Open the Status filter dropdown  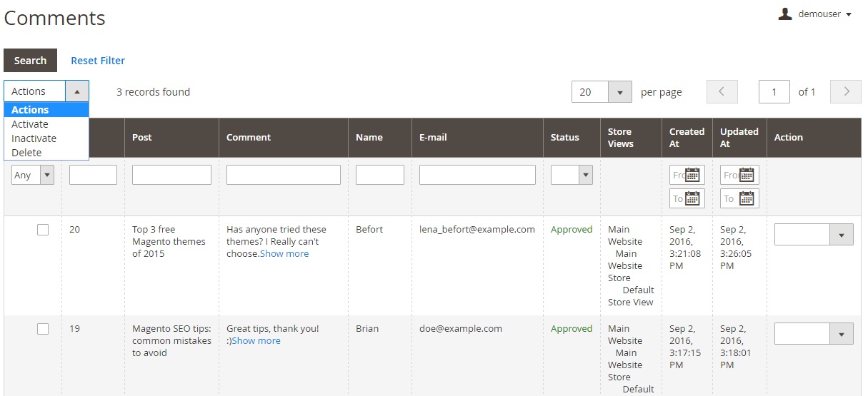click(x=572, y=175)
